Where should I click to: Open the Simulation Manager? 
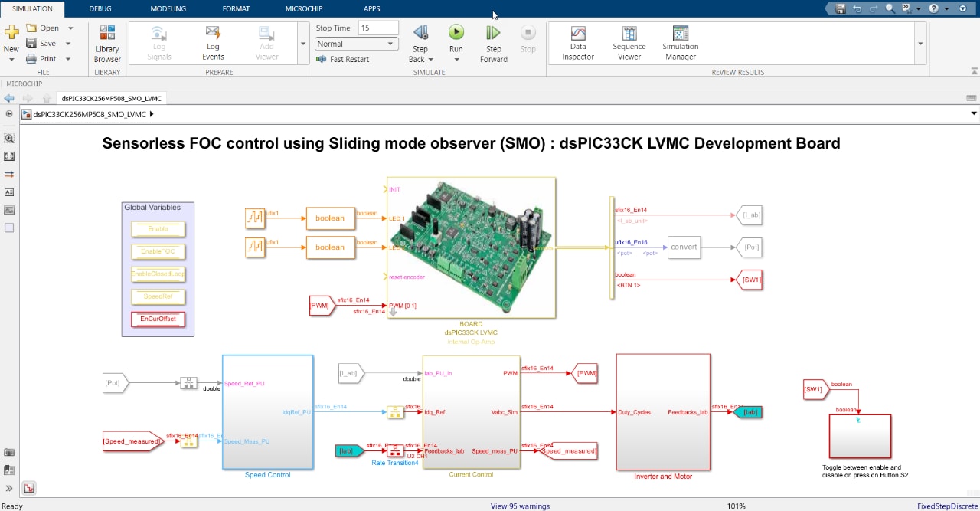tap(680, 43)
